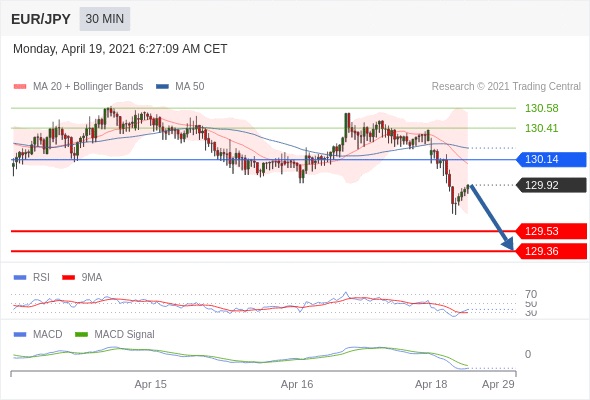Click the Apr 16 date axis label
The width and height of the screenshot is (590, 400).
297,384
